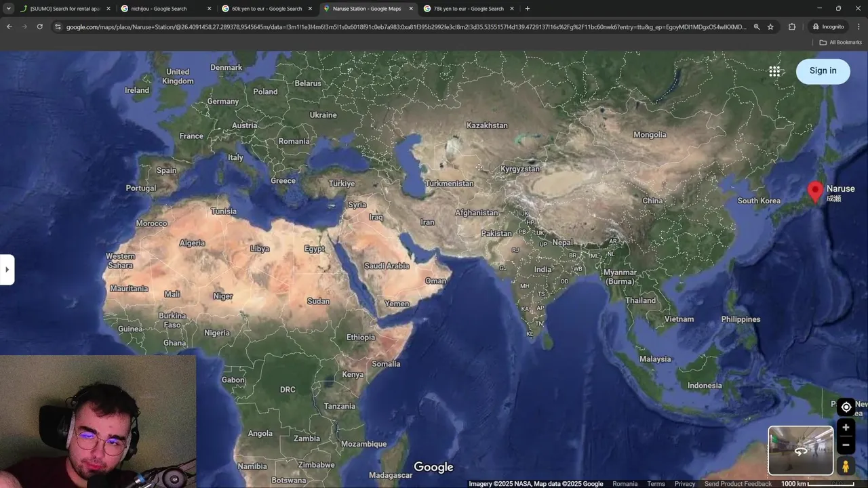Viewport: 868px width, 488px height.
Task: Click the address bar URL
Action: click(407, 27)
